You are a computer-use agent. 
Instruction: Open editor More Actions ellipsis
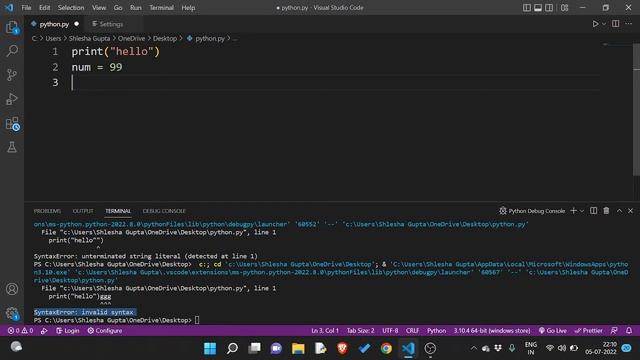pos(629,24)
